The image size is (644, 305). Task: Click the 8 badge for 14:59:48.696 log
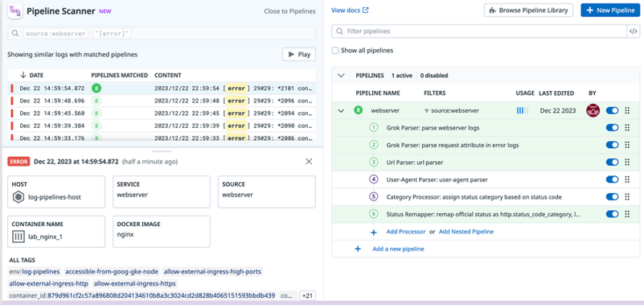pos(96,101)
